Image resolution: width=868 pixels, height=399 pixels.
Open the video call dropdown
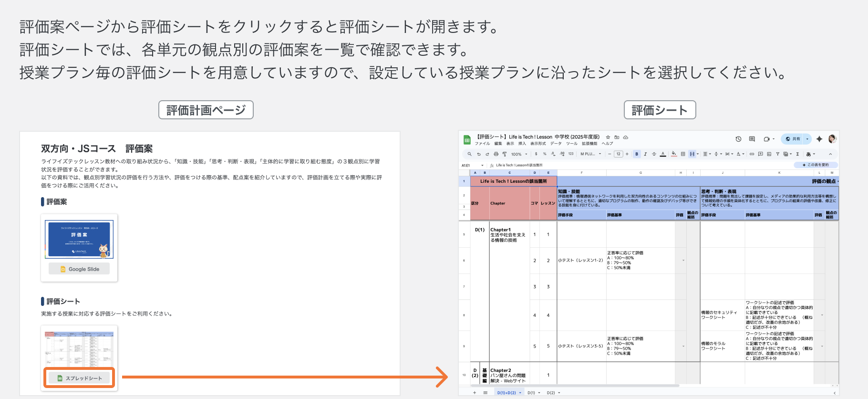[774, 139]
